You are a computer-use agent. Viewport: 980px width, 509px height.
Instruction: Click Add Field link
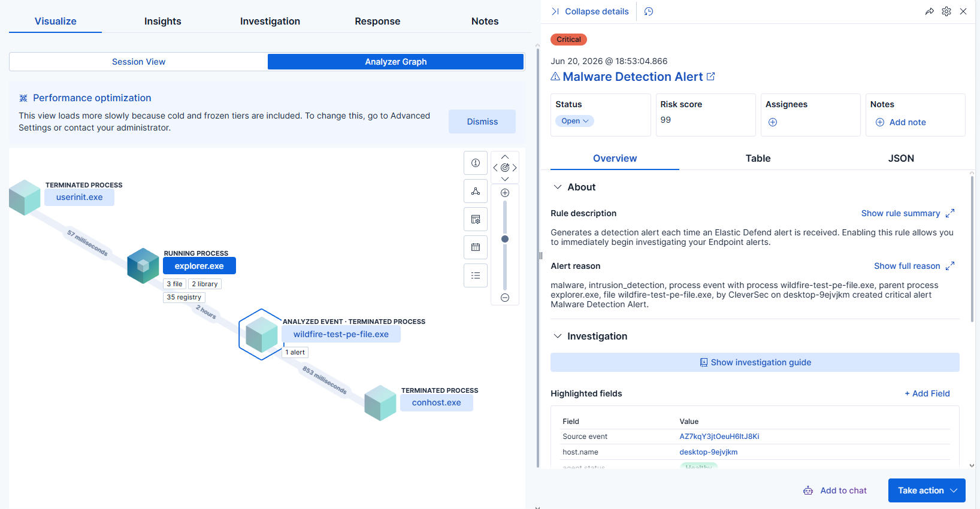[927, 393]
